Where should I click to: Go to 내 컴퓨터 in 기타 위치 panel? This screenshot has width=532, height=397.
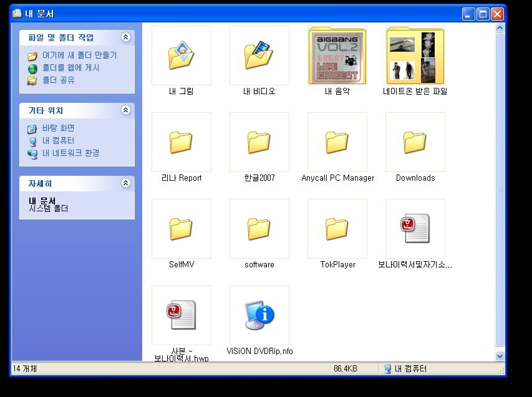[58, 141]
